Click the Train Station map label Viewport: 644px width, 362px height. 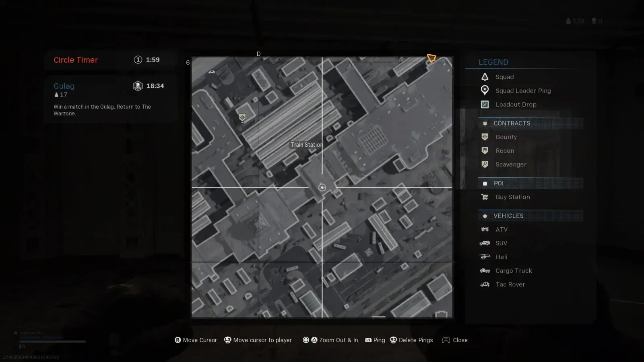306,145
